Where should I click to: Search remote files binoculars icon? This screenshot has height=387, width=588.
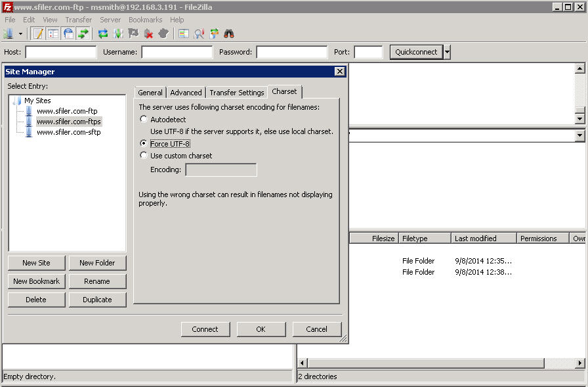pyautogui.click(x=229, y=34)
